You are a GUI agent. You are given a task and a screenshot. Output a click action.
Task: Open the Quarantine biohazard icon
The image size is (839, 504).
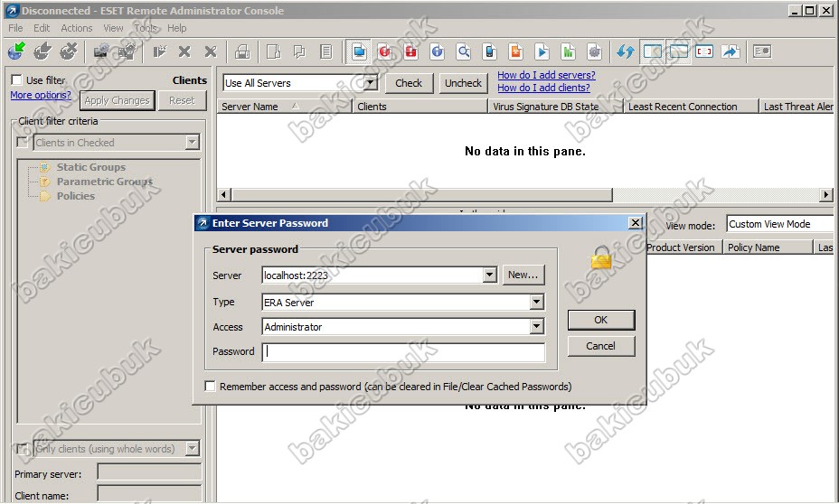[516, 51]
